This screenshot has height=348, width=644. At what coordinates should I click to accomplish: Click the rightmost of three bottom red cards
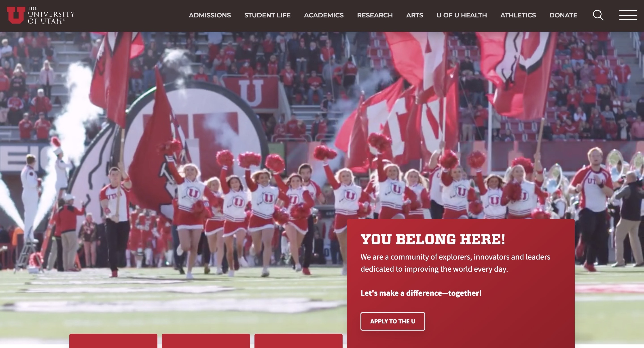298,341
